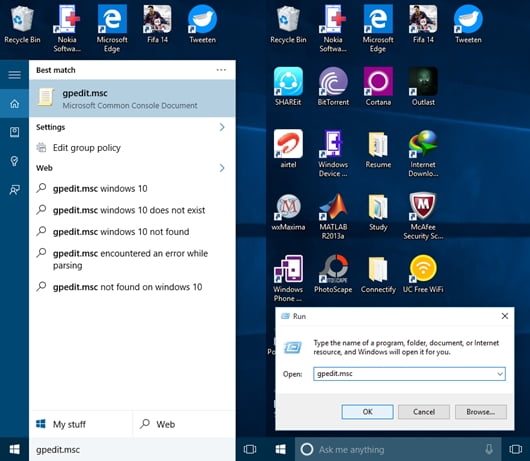Expand the search panel hamburger menu
Viewport: 530px width, 461px height.
click(15, 75)
